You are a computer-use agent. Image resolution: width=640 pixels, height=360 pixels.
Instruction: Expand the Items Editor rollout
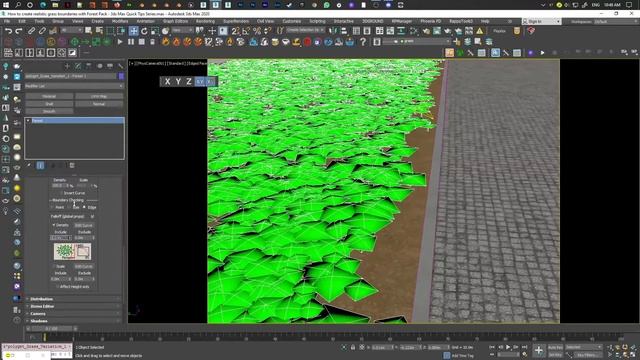pos(73,307)
